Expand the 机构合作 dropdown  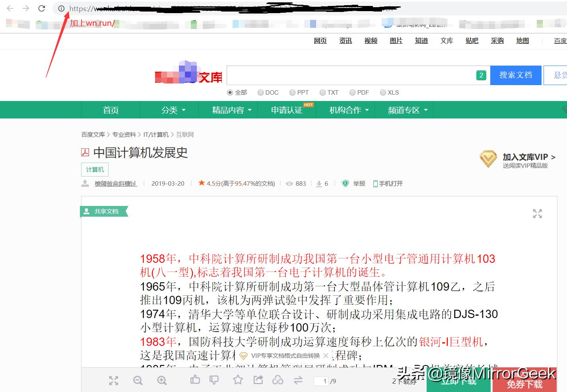click(347, 110)
